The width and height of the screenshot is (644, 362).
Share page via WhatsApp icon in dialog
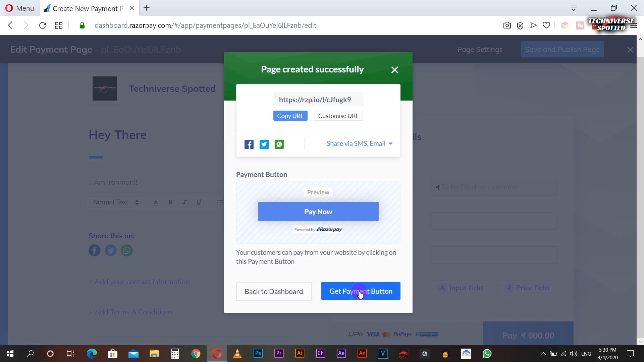279,144
